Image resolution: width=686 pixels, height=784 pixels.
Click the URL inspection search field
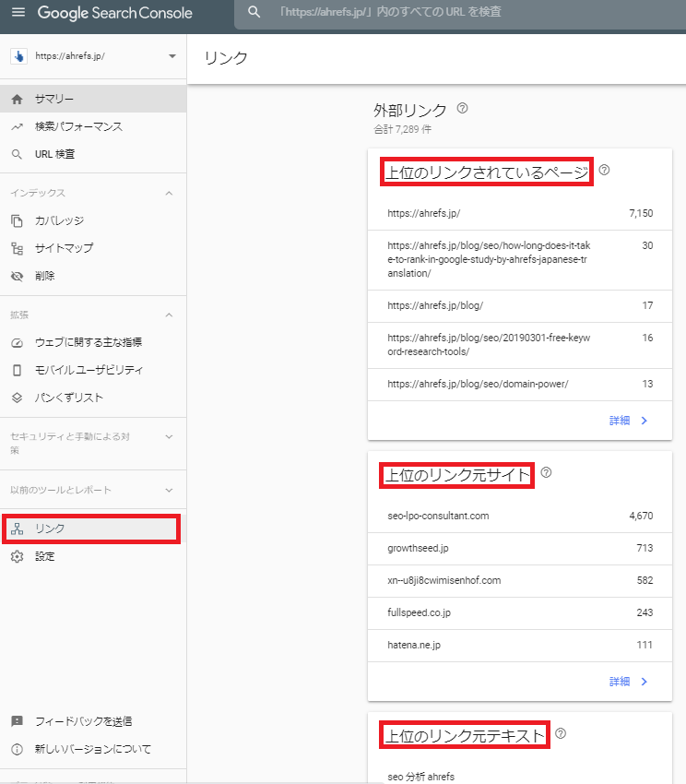(x=460, y=12)
